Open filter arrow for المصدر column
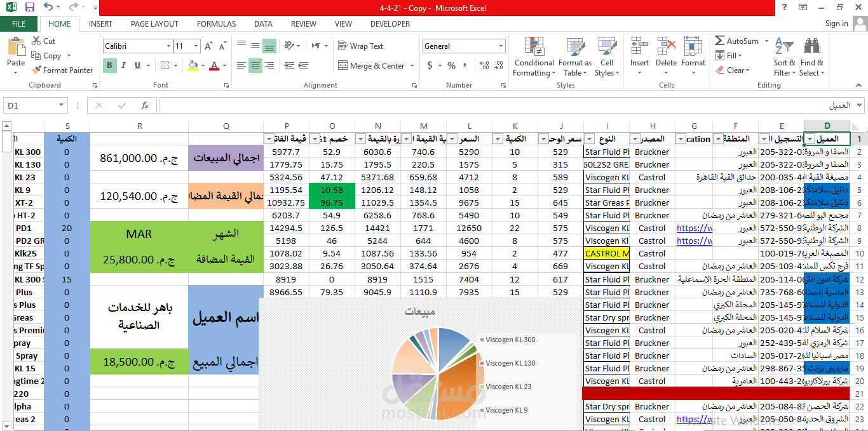This screenshot has height=431, width=868. tap(634, 139)
